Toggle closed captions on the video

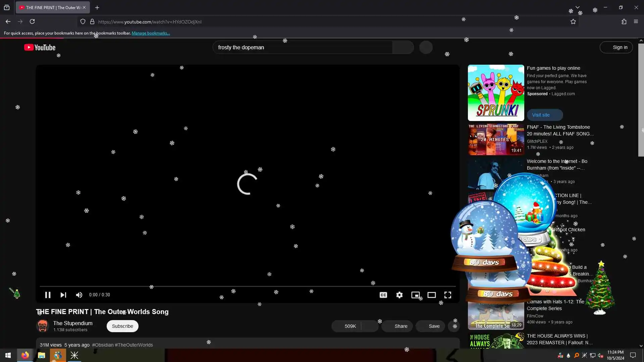(x=383, y=295)
